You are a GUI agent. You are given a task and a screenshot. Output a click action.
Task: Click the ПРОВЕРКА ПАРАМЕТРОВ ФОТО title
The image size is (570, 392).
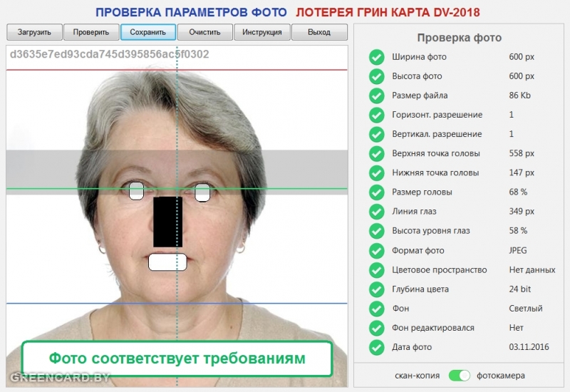(x=191, y=12)
